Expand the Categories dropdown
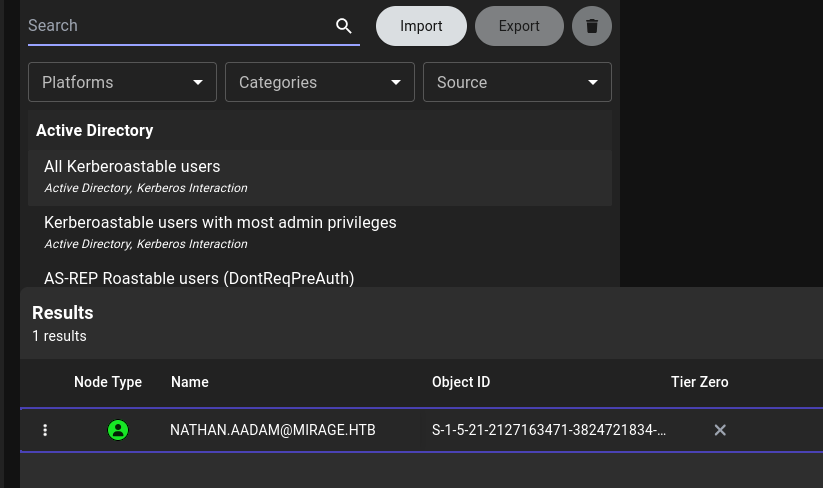This screenshot has width=823, height=488. tap(320, 82)
